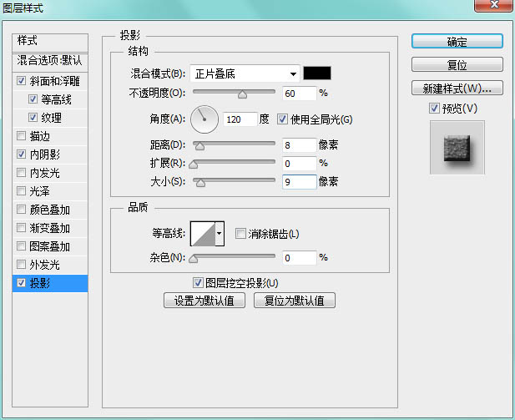Open the 光泽 style settings
This screenshot has height=420, width=515.
tap(40, 191)
